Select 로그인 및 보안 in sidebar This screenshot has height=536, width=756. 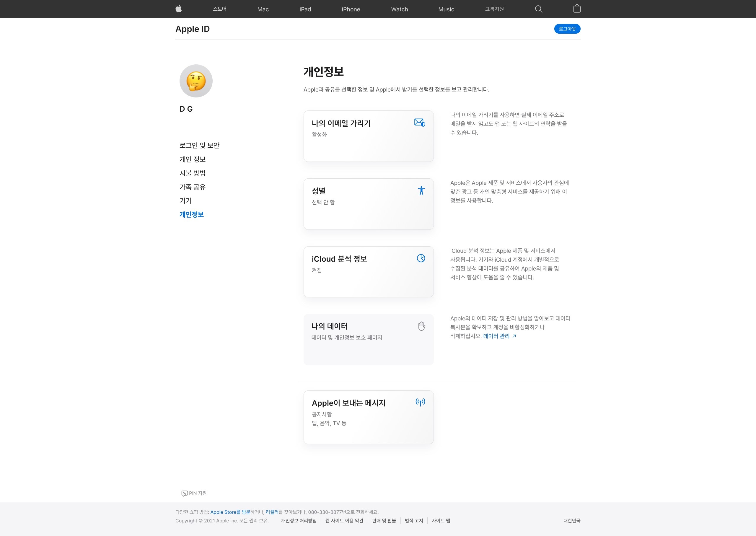click(199, 145)
